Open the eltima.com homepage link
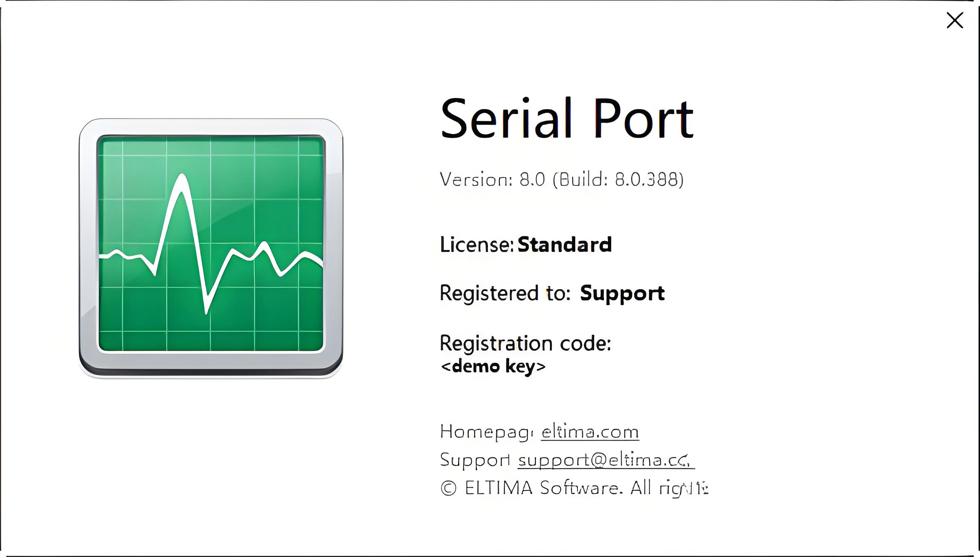Viewport: 980px width, 557px height. point(590,432)
